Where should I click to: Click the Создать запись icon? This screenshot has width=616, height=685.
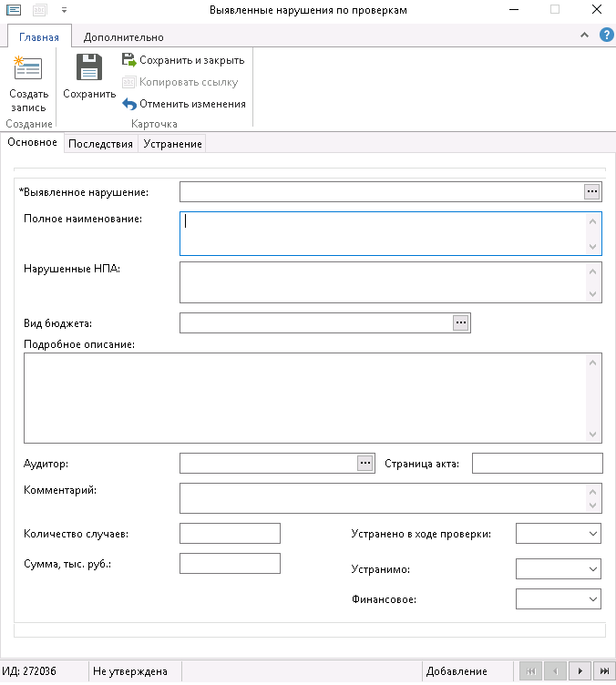(28, 68)
